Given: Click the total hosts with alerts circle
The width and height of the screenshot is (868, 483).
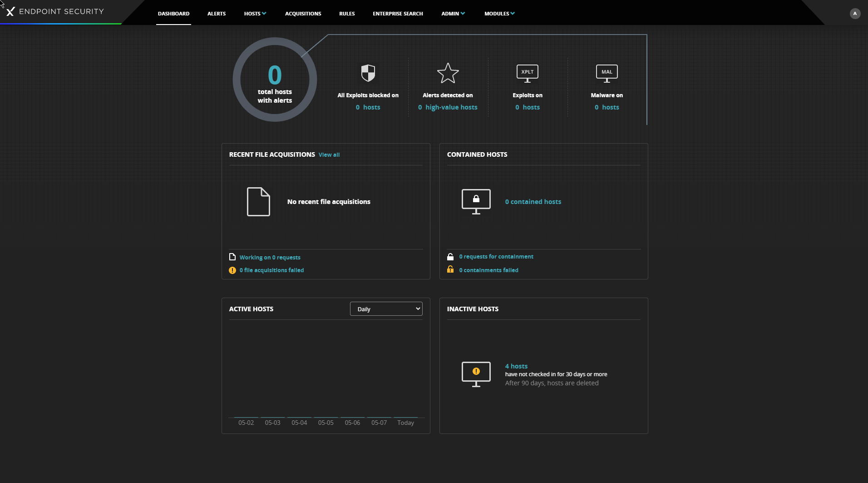Looking at the screenshot, I should pyautogui.click(x=275, y=80).
